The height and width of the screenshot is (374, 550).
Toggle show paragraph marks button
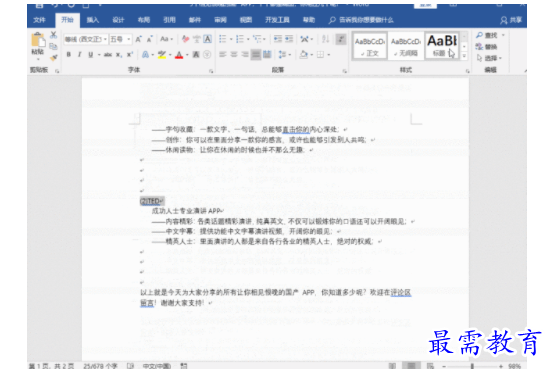coord(341,39)
